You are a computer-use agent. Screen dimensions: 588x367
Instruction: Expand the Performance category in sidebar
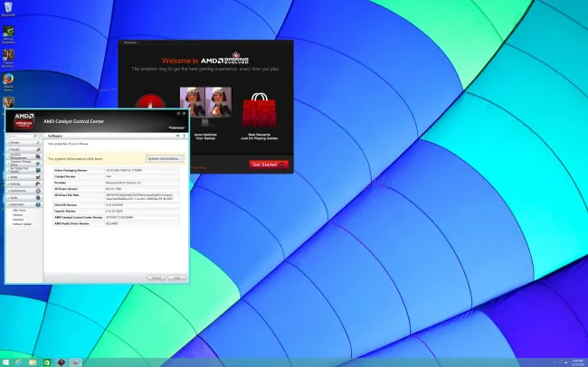(x=22, y=191)
